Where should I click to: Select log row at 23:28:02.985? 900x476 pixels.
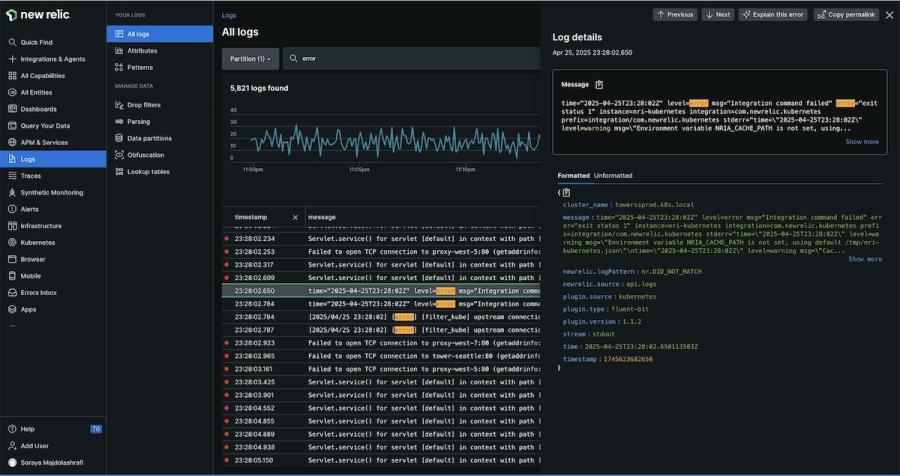coord(381,356)
